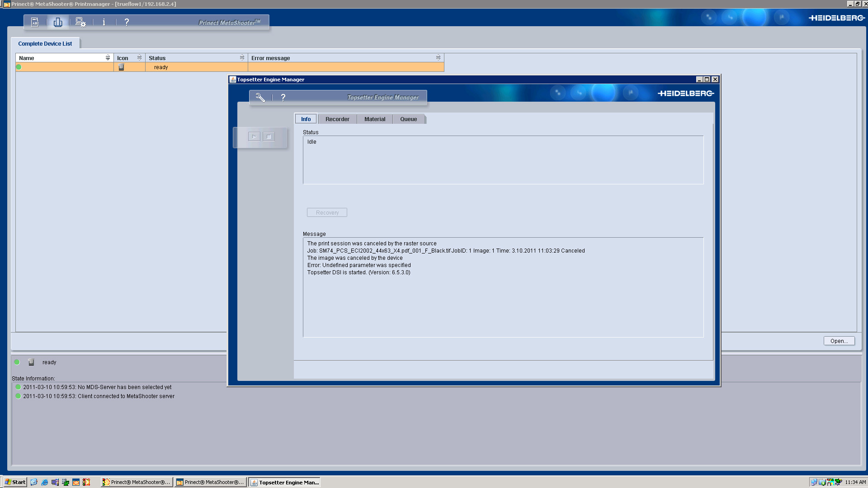Click 'No MDS-Server has been selected yet' state line
Screen dimensions: 868x488
pyautogui.click(x=97, y=387)
